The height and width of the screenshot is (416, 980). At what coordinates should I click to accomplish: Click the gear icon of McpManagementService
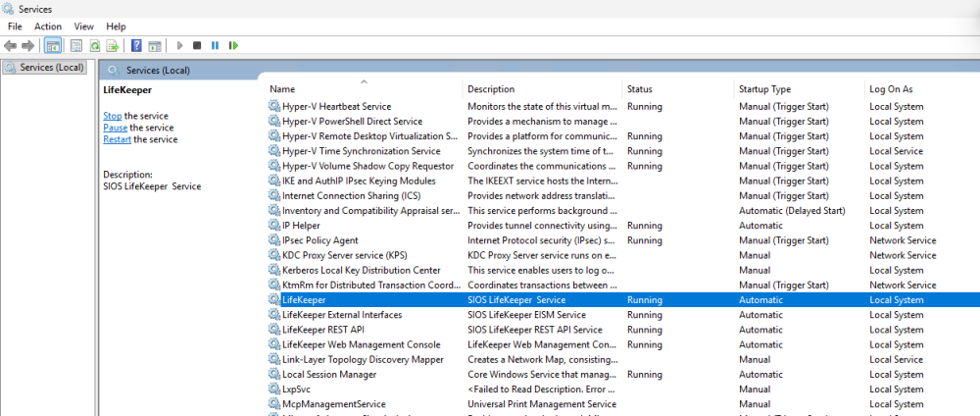point(273,404)
